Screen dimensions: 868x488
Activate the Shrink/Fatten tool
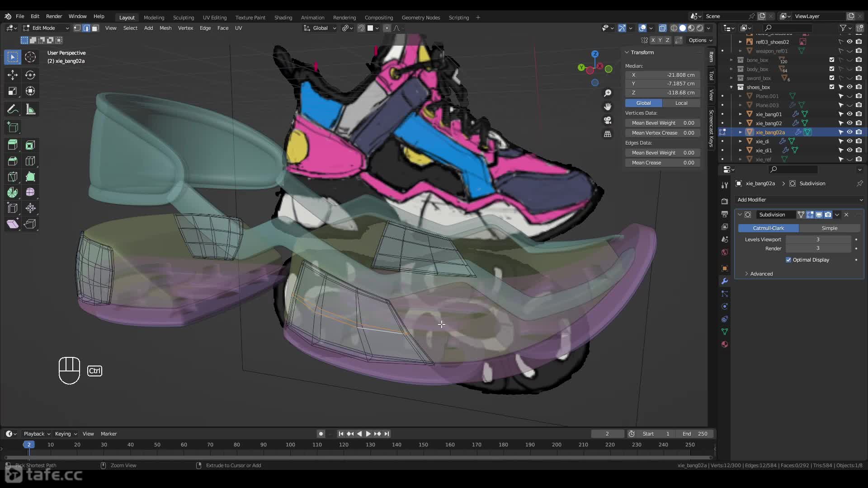click(30, 208)
